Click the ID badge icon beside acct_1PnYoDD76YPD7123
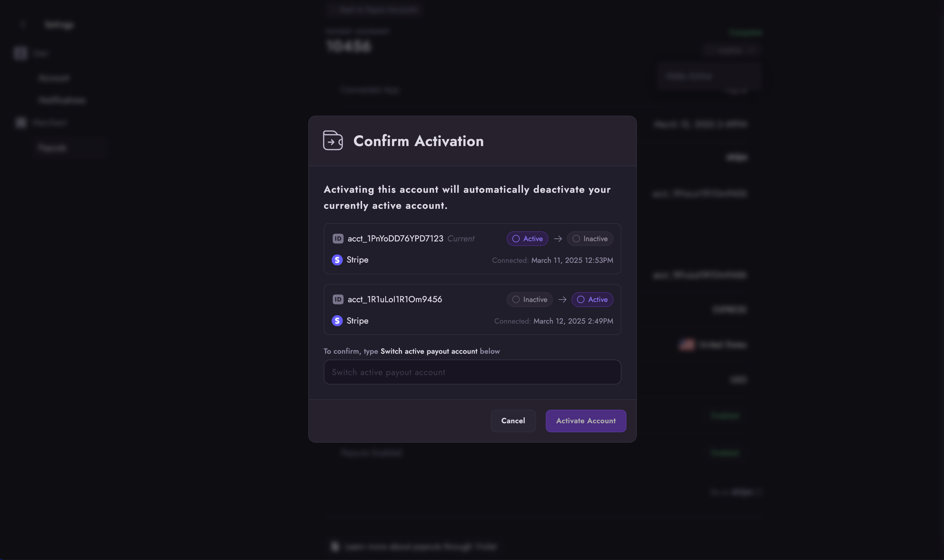This screenshot has height=560, width=944. tap(338, 239)
